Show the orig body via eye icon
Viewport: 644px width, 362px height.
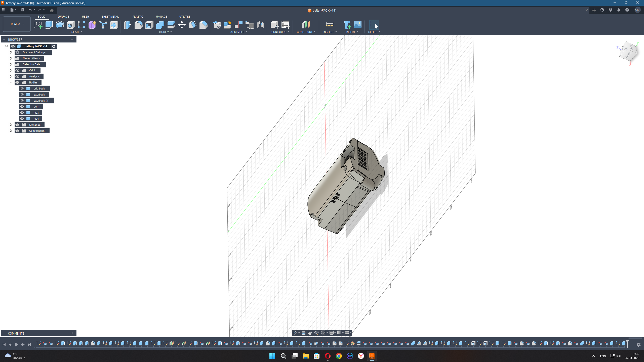pos(22,88)
